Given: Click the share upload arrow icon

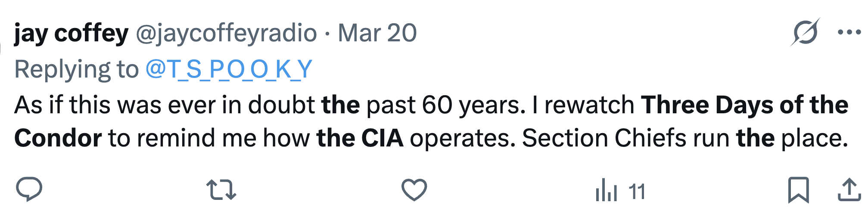Looking at the screenshot, I should coord(849,190).
